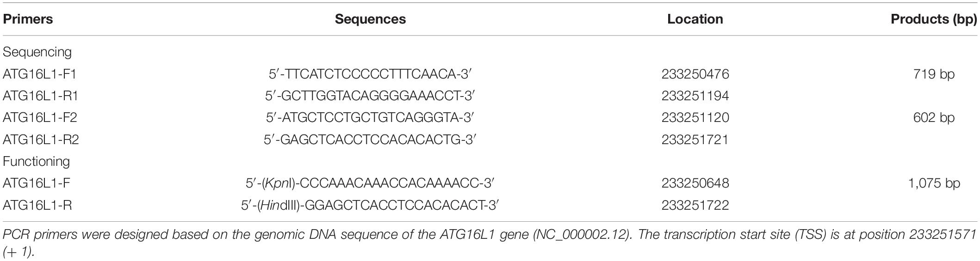Viewport: 980px width, 261px height.
Task: Click the ATG16L1-F primer in Functioning
Action: [37, 183]
